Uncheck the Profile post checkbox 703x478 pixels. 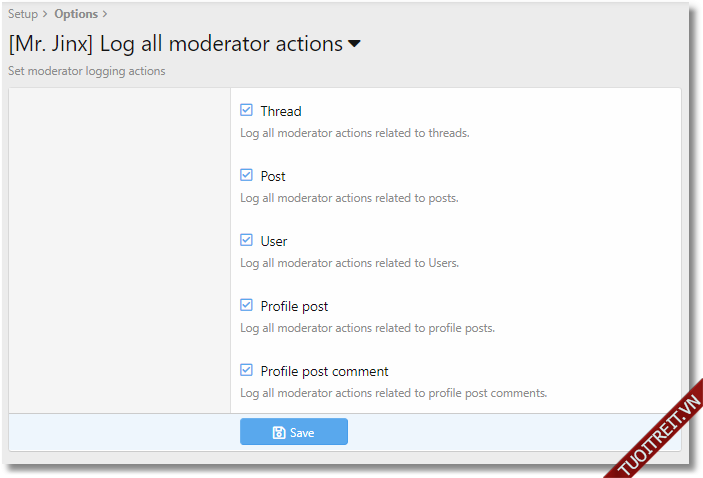[247, 305]
